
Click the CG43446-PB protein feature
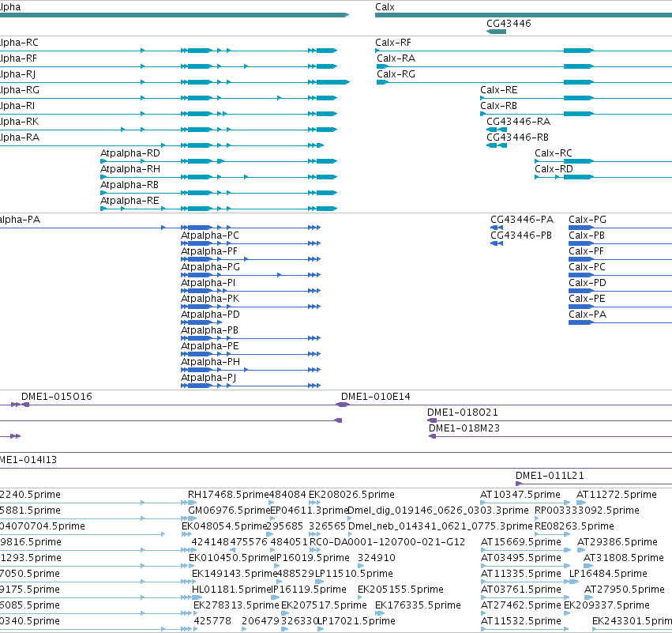[x=497, y=243]
